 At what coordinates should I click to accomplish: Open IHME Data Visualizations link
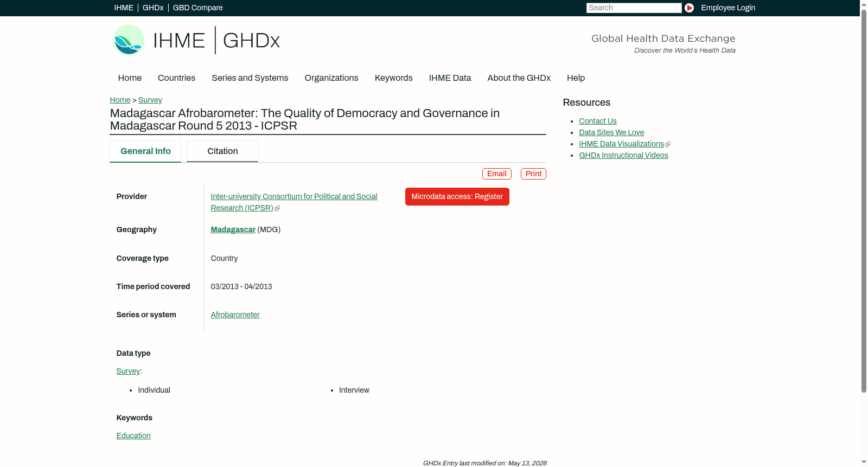[x=621, y=144]
